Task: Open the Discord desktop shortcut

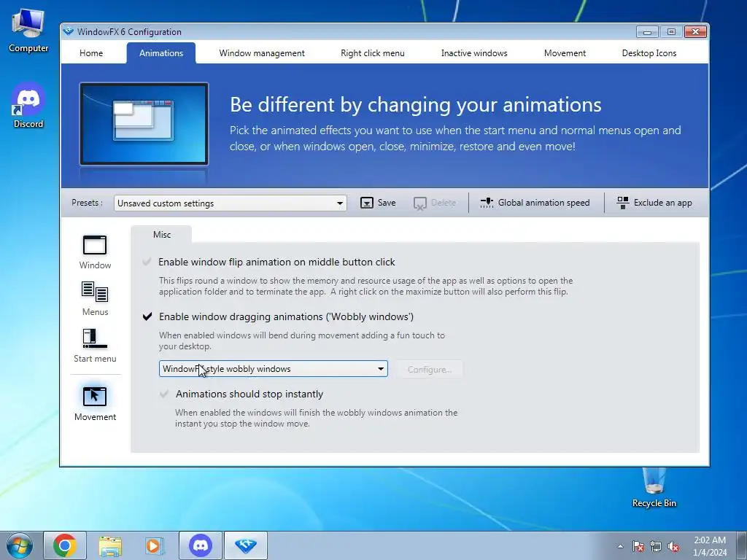Action: point(28,105)
